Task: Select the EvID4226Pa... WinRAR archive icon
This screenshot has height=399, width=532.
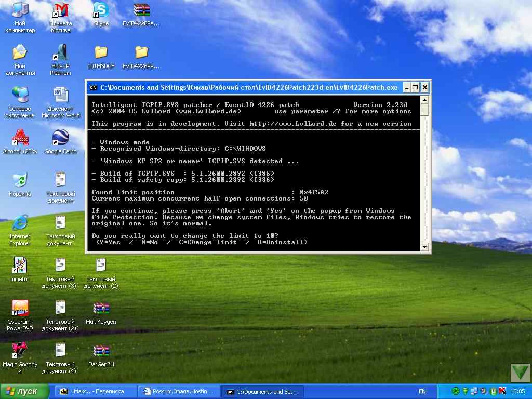Action: coord(141,14)
